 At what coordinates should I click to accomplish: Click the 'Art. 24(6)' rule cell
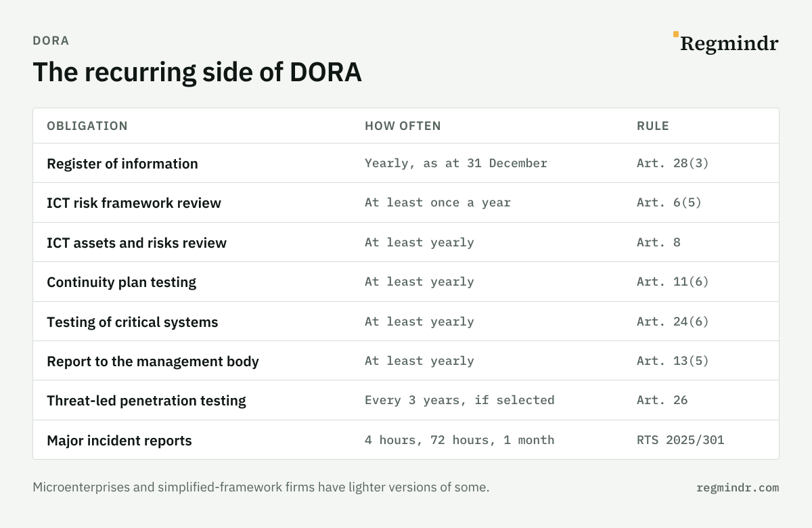pos(673,322)
